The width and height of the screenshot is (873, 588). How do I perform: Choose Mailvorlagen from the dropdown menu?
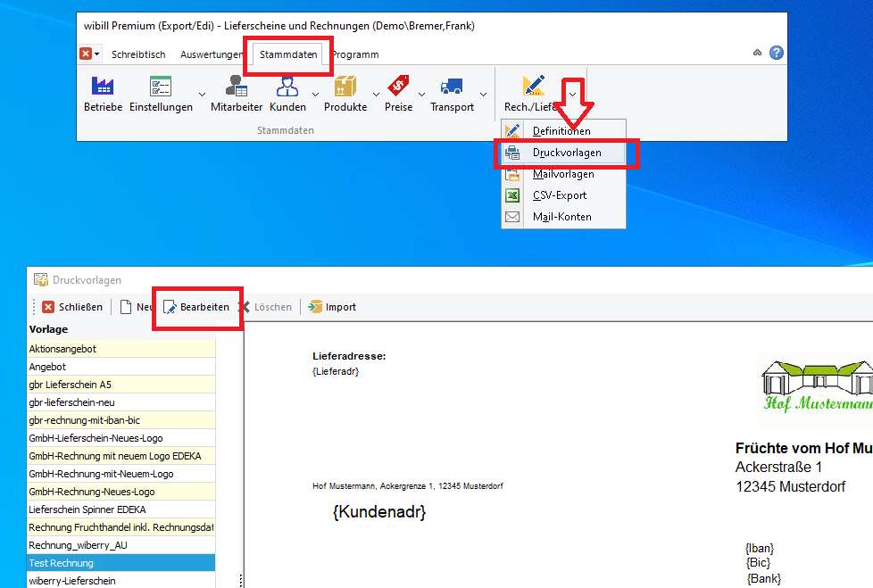tap(563, 174)
